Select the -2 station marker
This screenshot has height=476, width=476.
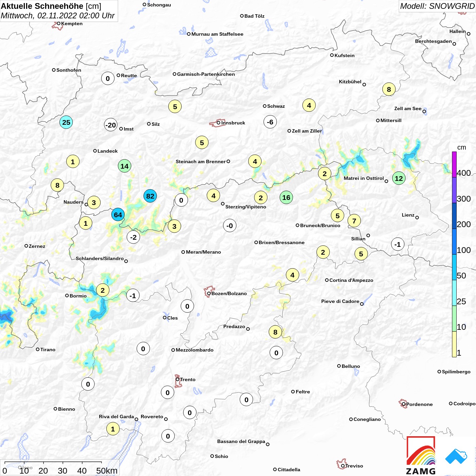pyautogui.click(x=133, y=237)
